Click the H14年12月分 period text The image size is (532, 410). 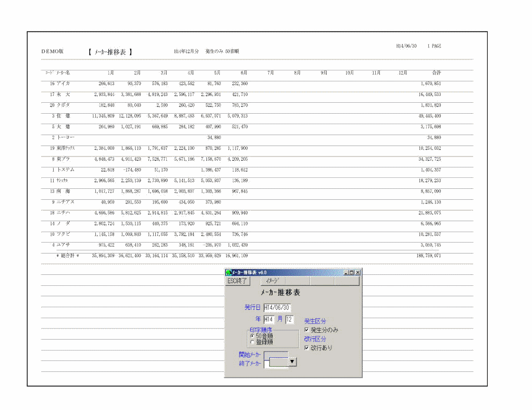click(186, 51)
